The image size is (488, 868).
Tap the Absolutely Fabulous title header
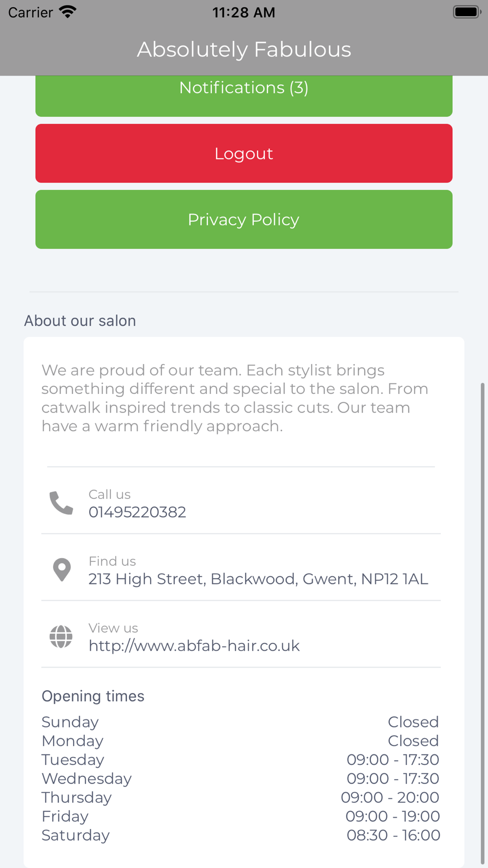pyautogui.click(x=244, y=49)
